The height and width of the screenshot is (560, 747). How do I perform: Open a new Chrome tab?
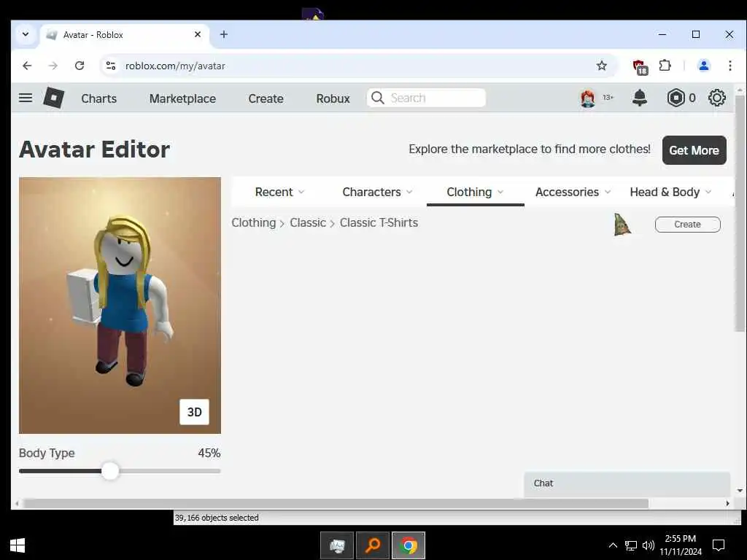[224, 34]
